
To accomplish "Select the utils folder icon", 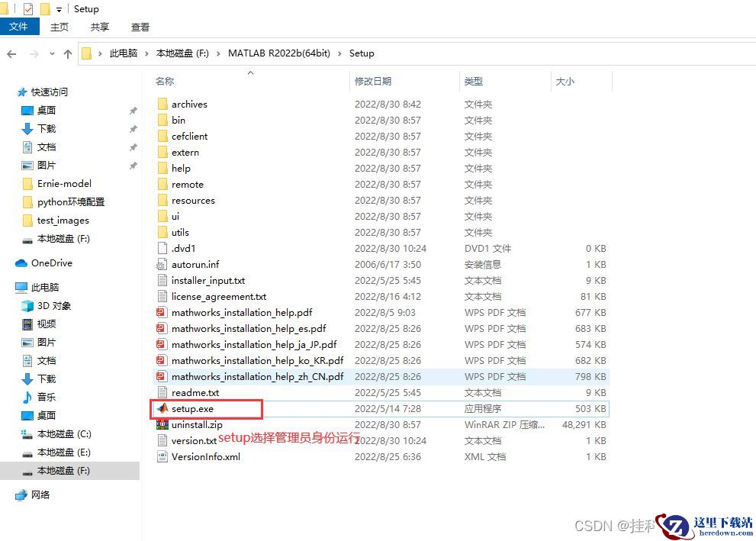I will [162, 233].
